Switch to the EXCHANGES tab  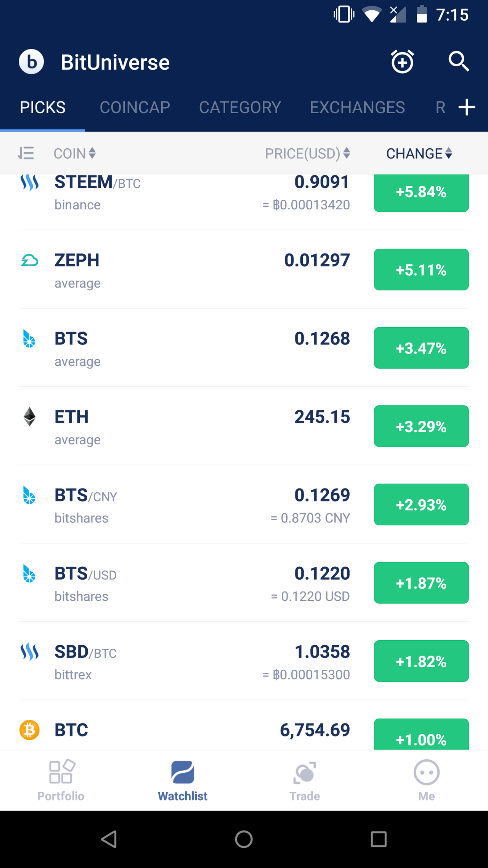357,108
